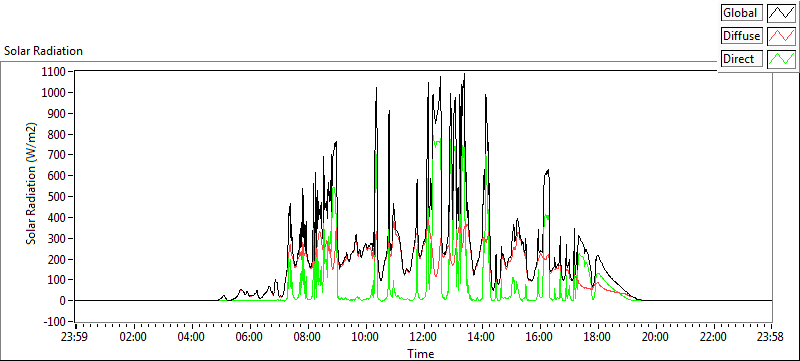Click the 06:00 time axis marker
This screenshot has width=800, height=361.
click(249, 337)
